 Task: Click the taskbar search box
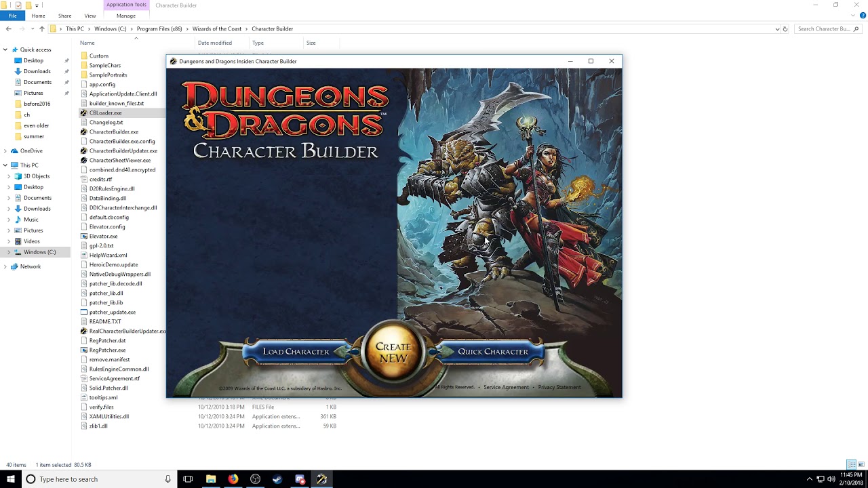(x=98, y=479)
